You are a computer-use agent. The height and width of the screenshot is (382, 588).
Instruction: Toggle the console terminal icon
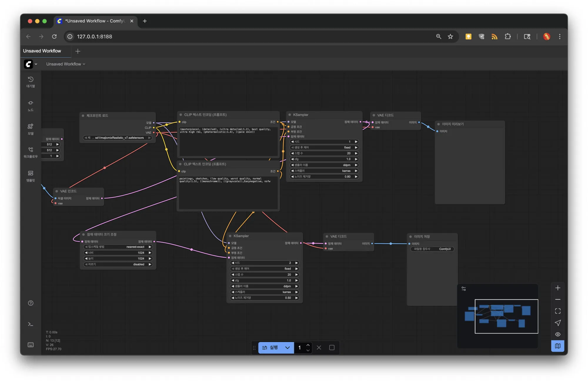point(31,324)
